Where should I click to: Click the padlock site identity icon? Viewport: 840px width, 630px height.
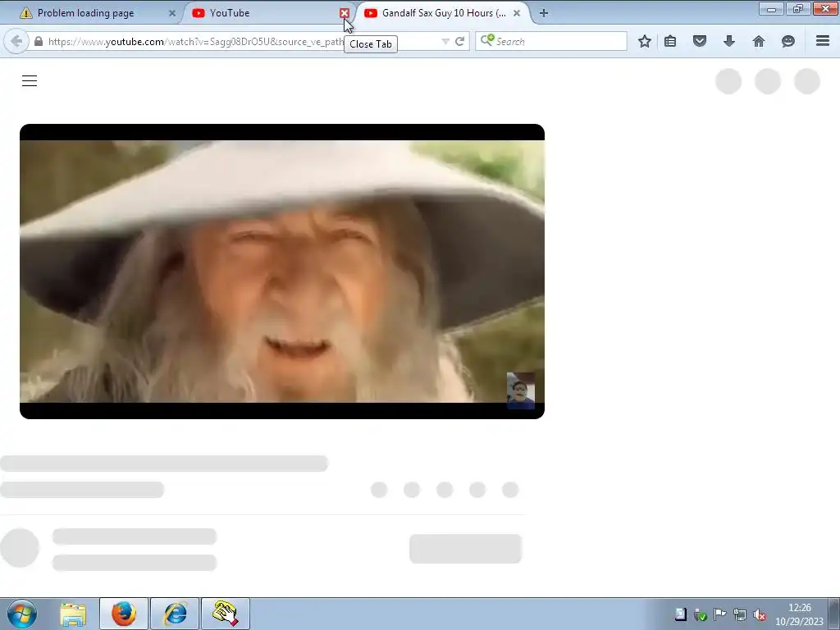coord(39,41)
